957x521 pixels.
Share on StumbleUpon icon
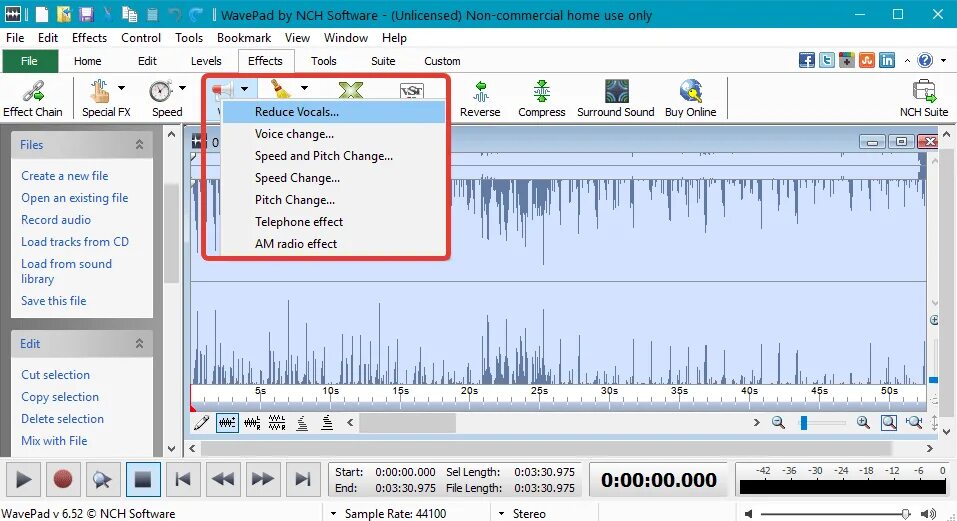(x=867, y=60)
